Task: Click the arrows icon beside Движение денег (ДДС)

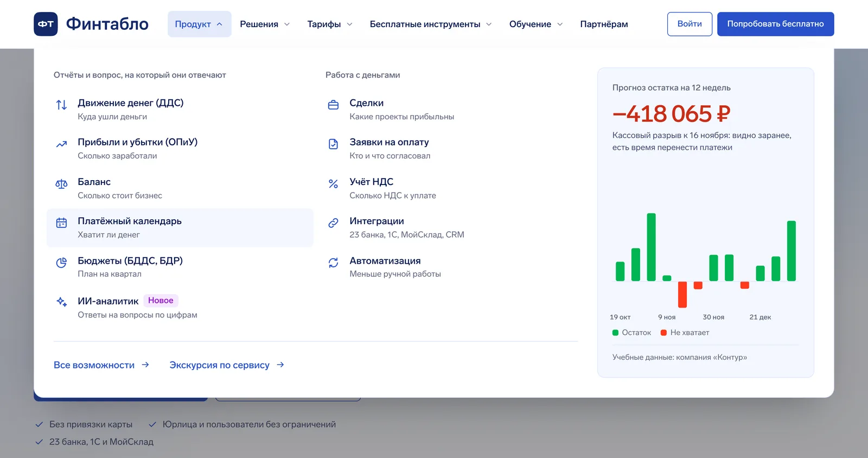Action: [x=61, y=105]
